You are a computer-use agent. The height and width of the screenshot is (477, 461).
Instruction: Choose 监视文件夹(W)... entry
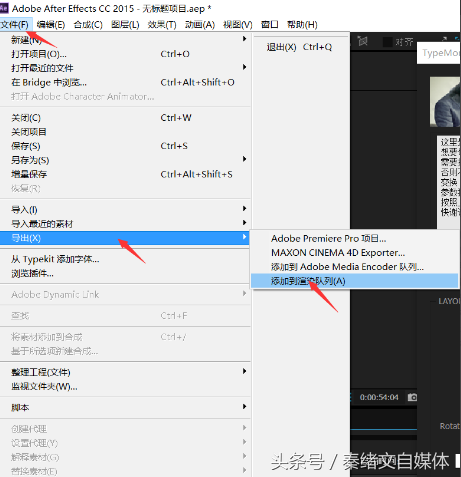[x=125, y=386]
